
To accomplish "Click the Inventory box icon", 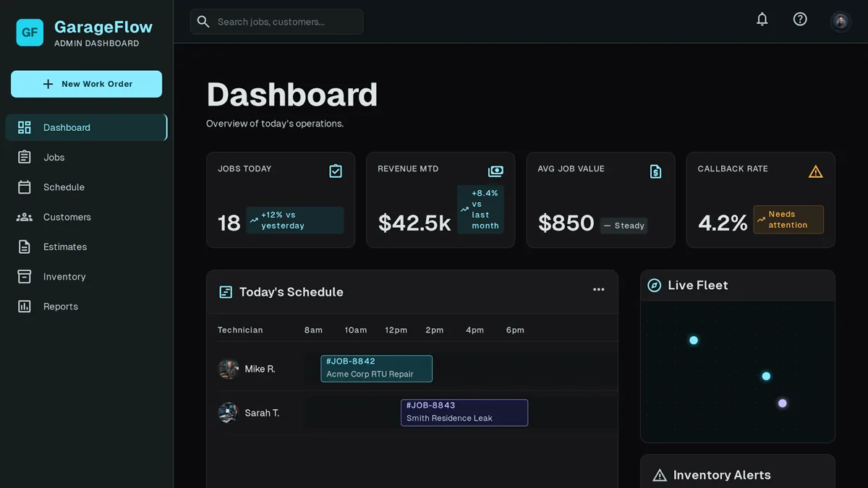I will coord(25,276).
